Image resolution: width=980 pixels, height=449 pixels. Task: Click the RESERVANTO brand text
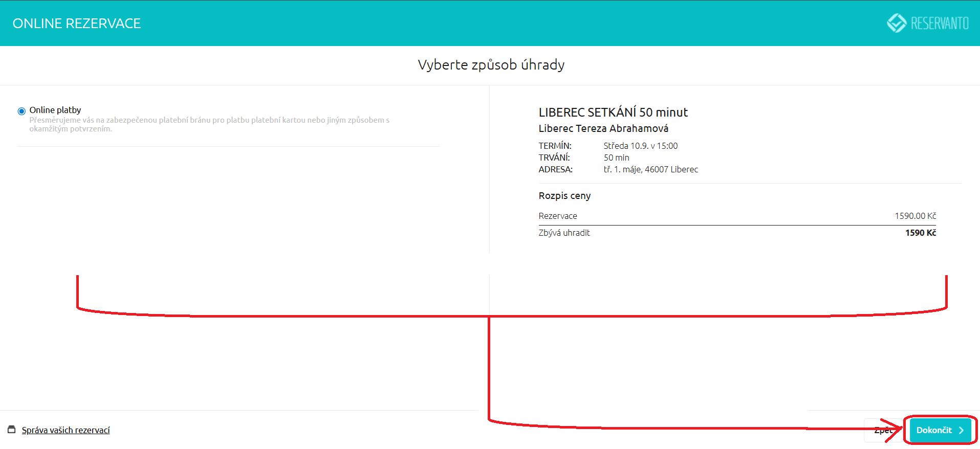click(940, 24)
